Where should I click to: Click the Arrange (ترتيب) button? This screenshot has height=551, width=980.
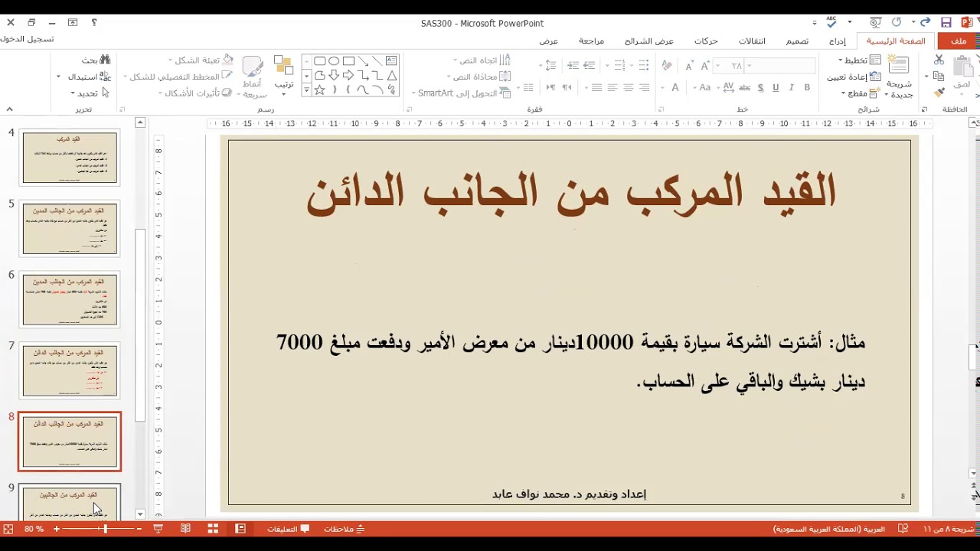click(x=284, y=74)
